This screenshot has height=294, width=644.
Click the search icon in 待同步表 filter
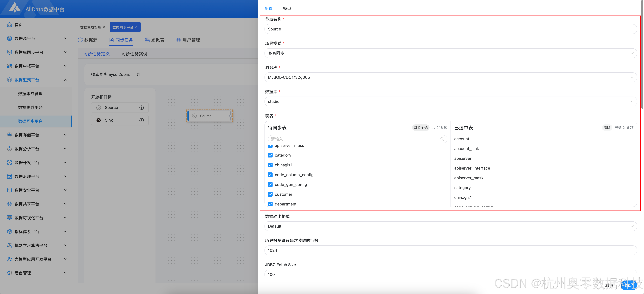click(442, 139)
